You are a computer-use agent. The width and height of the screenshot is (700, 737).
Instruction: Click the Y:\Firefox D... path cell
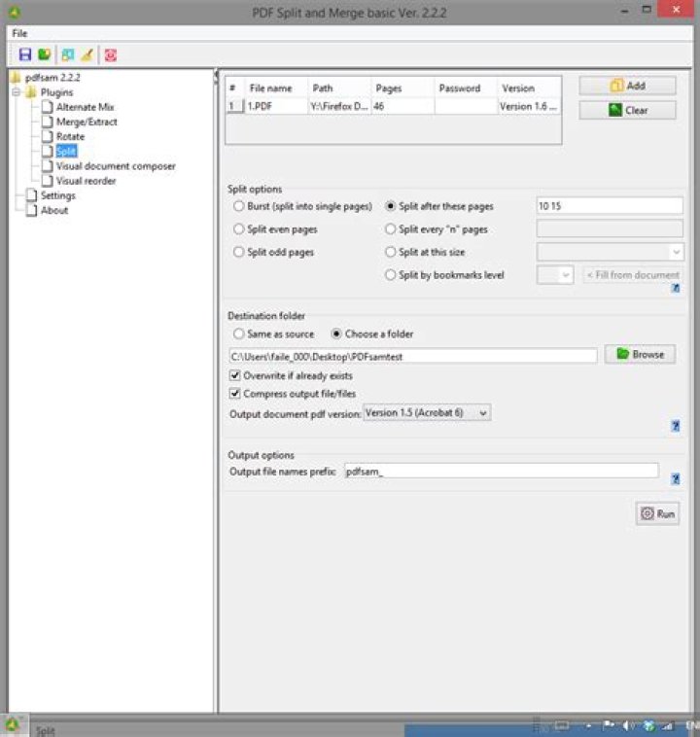(339, 106)
